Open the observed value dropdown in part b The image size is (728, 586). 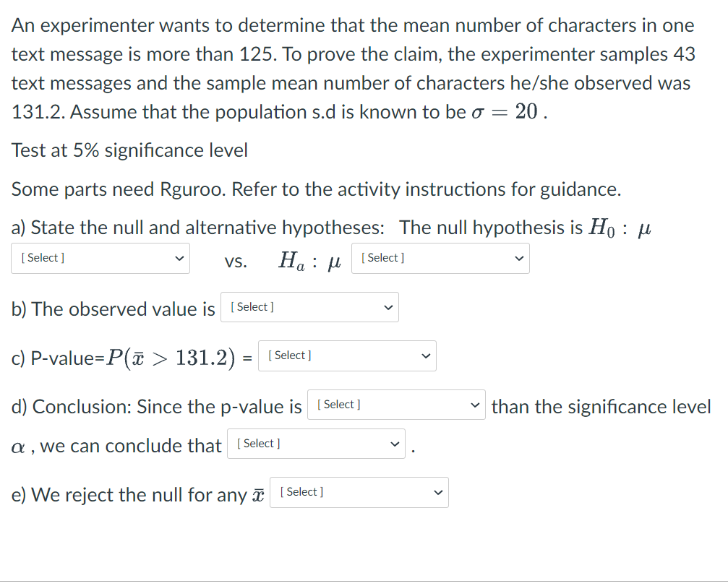pyautogui.click(x=309, y=306)
